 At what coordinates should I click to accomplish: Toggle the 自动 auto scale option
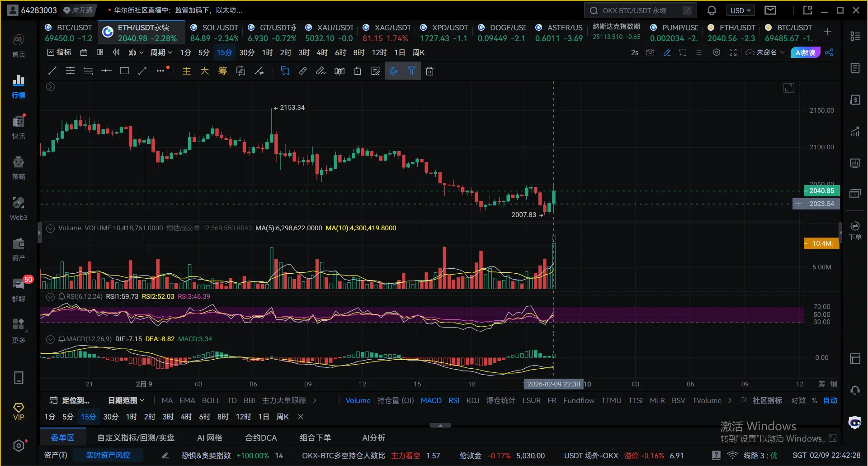[830, 400]
